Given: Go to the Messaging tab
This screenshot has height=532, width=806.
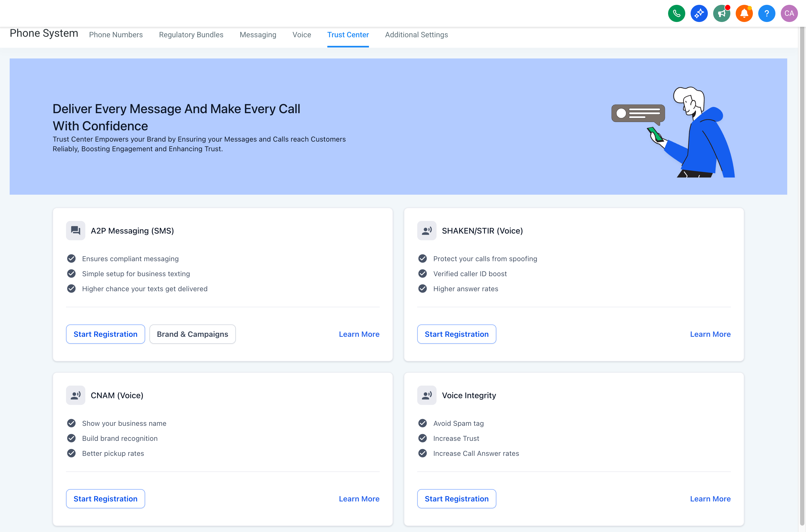Looking at the screenshot, I should pos(258,35).
